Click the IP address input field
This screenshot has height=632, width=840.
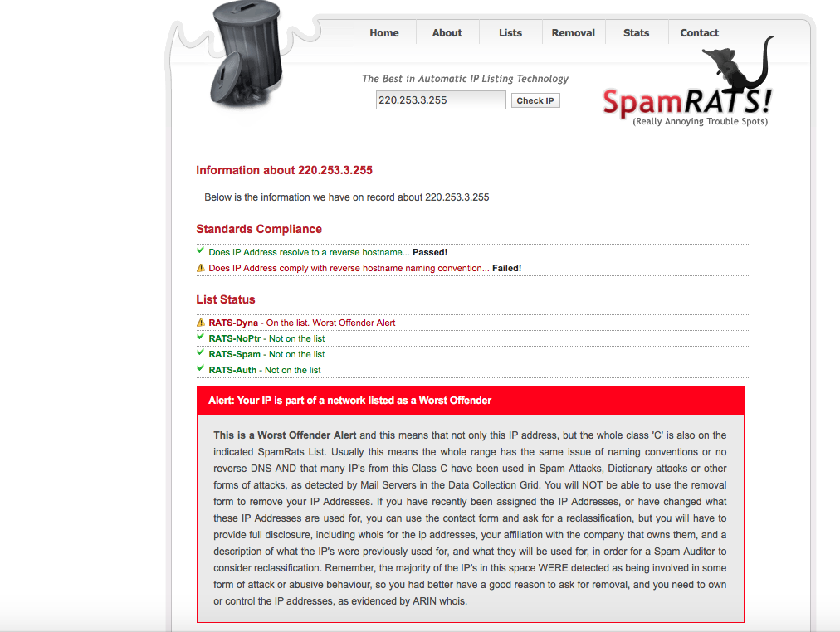(x=441, y=100)
